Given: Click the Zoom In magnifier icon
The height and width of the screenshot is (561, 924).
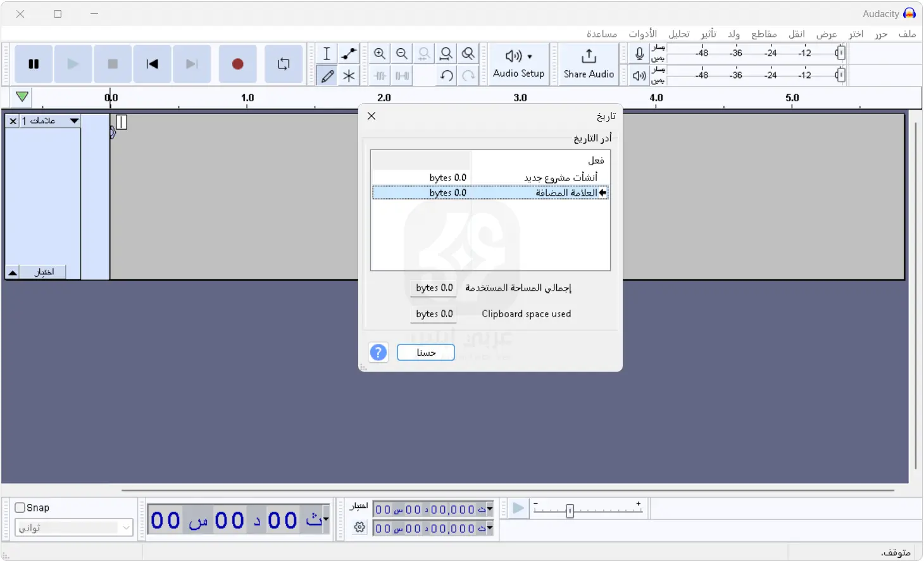Looking at the screenshot, I should click(x=380, y=53).
